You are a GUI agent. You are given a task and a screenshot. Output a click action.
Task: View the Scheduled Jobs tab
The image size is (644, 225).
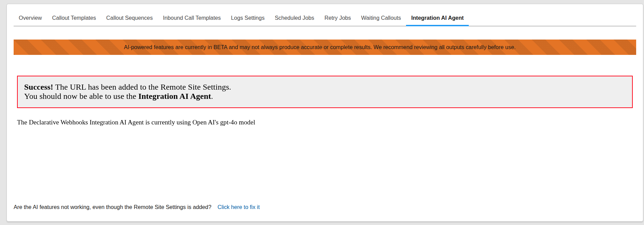pyautogui.click(x=294, y=18)
